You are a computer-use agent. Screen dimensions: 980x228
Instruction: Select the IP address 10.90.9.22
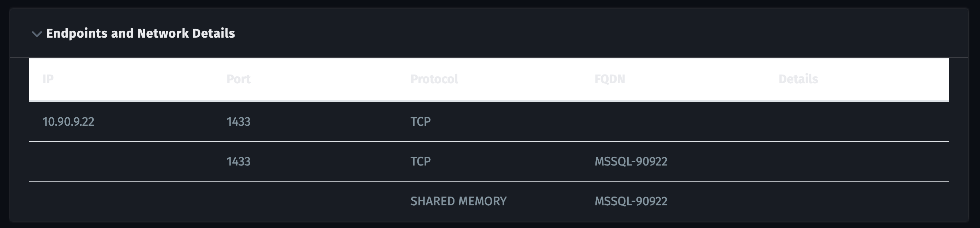(68, 122)
